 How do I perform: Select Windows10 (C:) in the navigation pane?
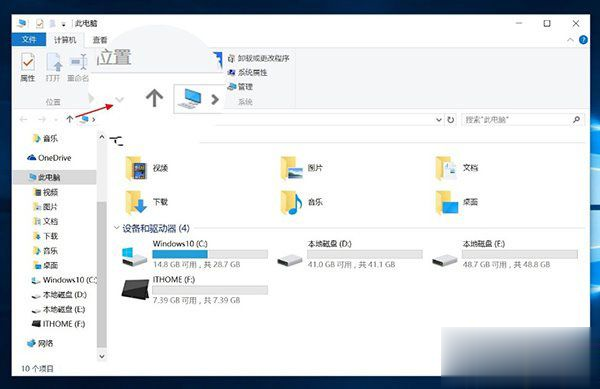pyautogui.click(x=64, y=280)
